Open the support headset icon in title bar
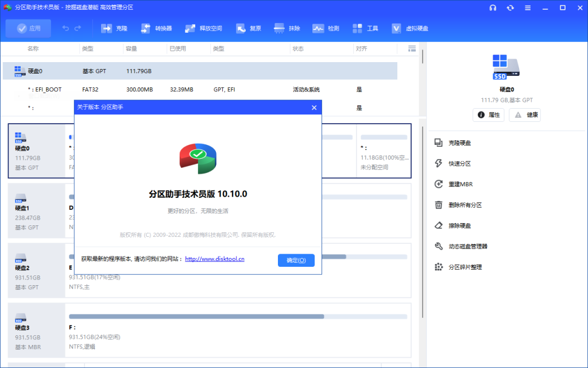Image resolution: width=588 pixels, height=368 pixels. [x=493, y=7]
